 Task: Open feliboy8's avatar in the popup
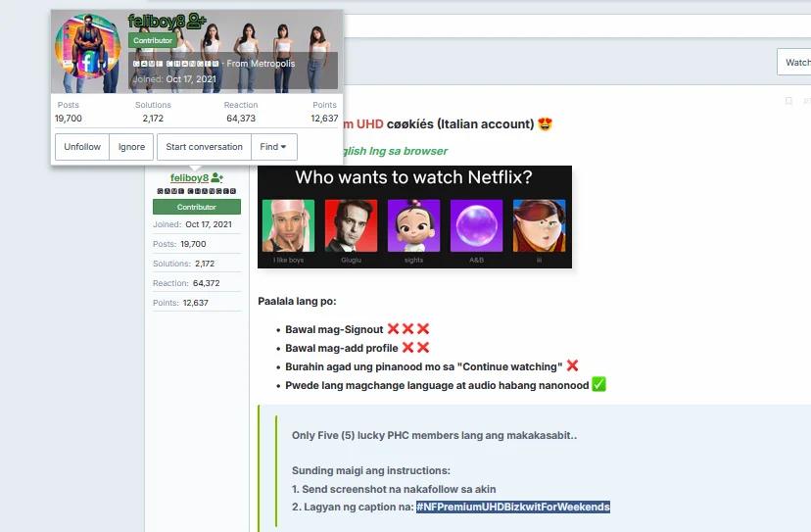click(x=88, y=46)
